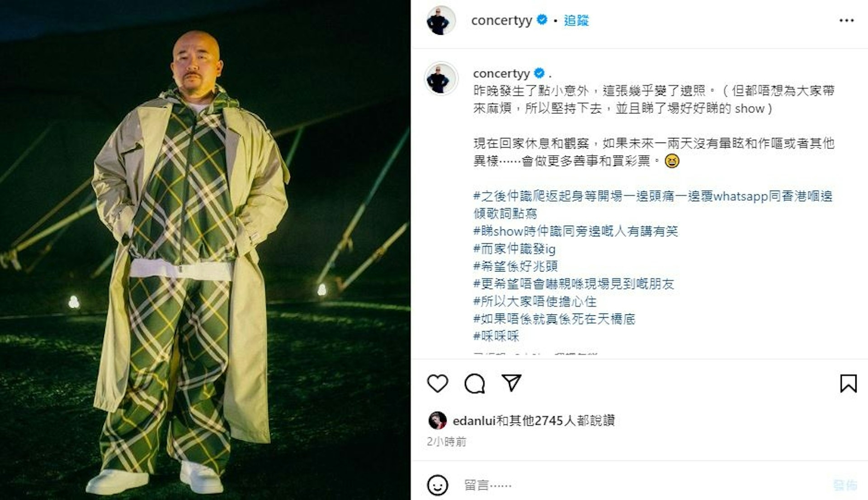This screenshot has width=868, height=500.
Task: Save post with bookmark icon
Action: 848,383
